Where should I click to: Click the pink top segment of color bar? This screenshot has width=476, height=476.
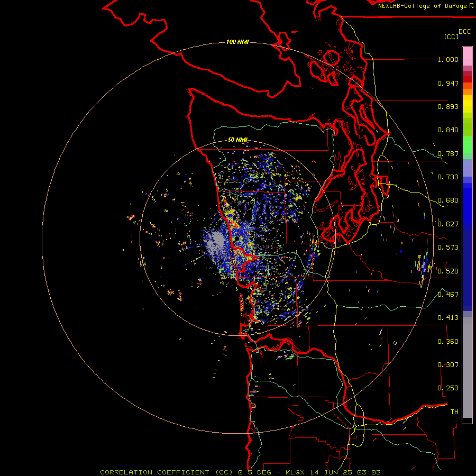(467, 57)
